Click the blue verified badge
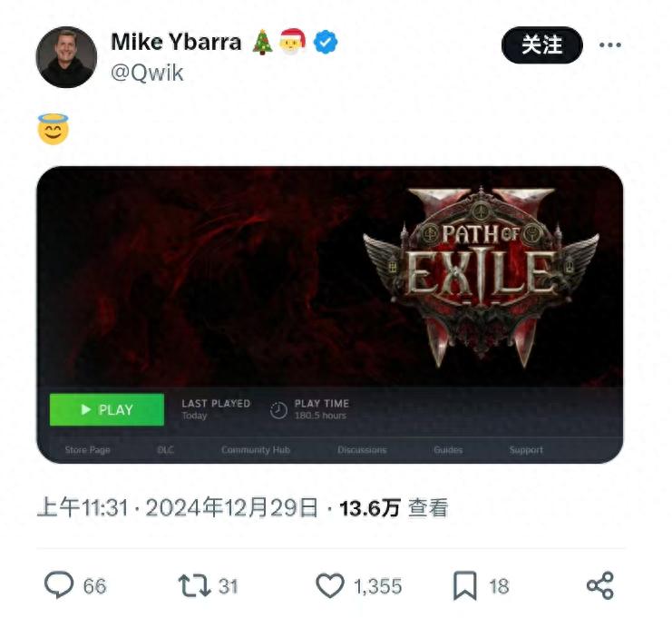 click(326, 42)
